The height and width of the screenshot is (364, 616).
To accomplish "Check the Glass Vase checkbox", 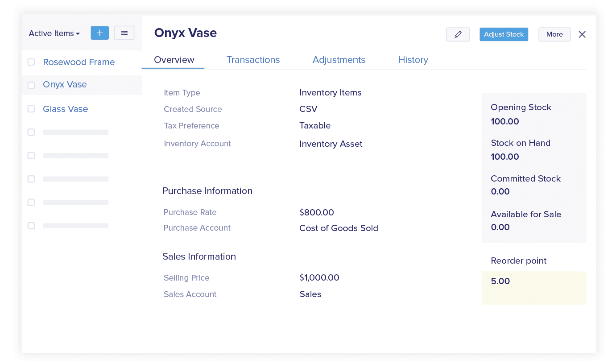I will coord(31,109).
